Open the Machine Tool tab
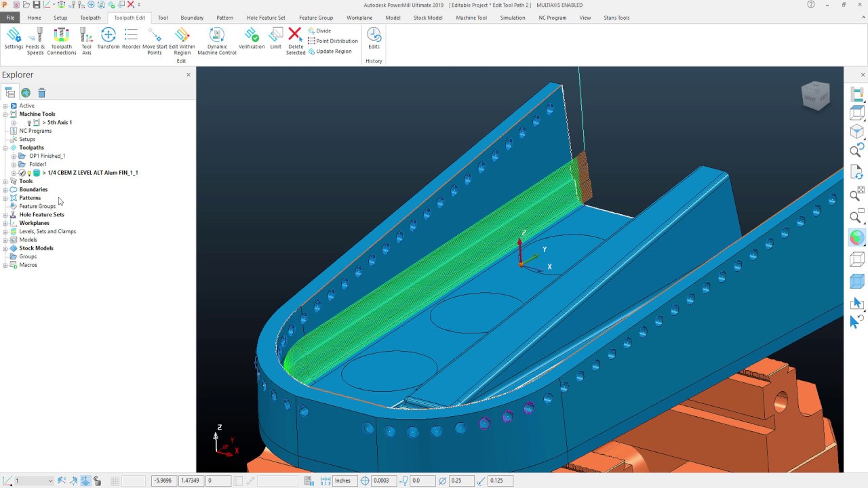 (471, 18)
